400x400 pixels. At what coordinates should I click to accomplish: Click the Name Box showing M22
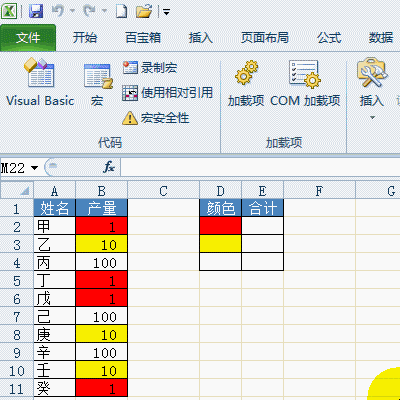coord(13,168)
